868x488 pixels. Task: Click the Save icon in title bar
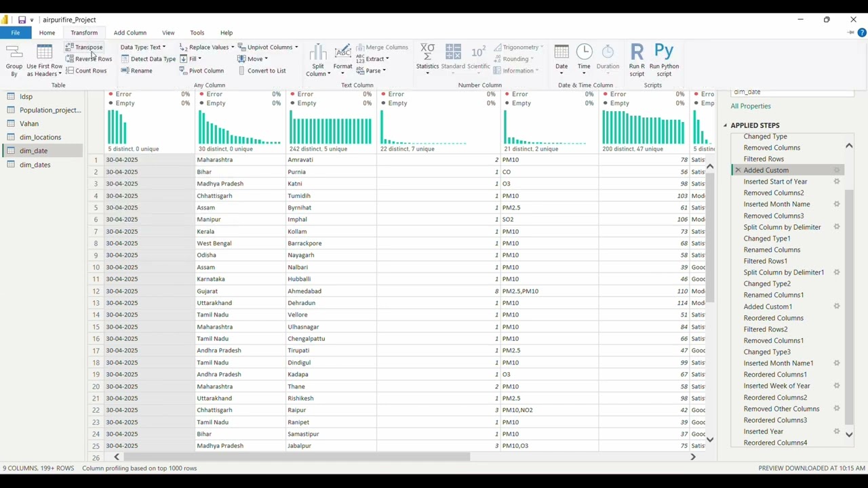(x=22, y=20)
